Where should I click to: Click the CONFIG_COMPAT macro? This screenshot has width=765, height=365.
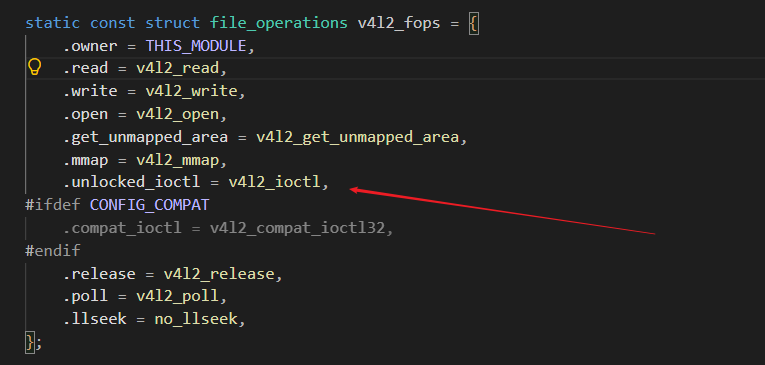[149, 205]
